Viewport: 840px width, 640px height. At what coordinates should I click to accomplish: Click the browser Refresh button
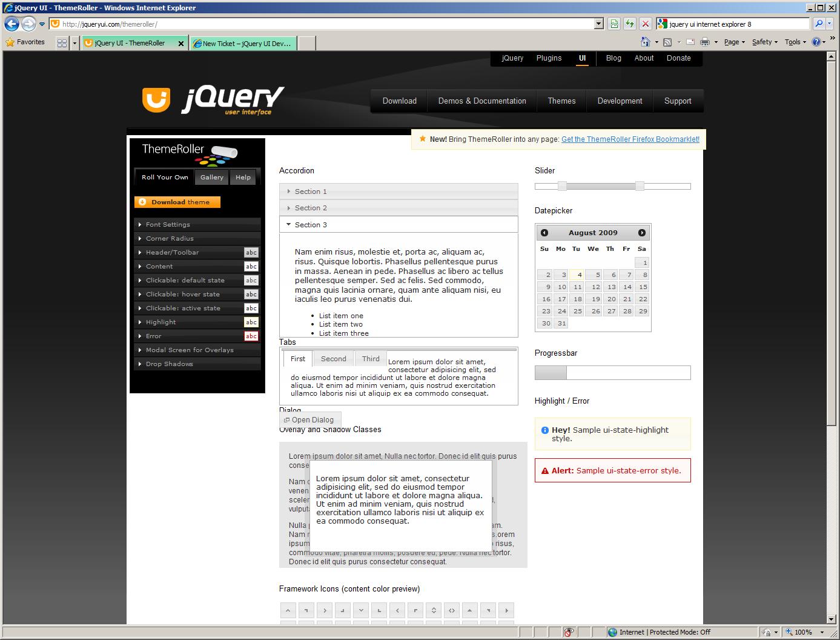pos(630,24)
